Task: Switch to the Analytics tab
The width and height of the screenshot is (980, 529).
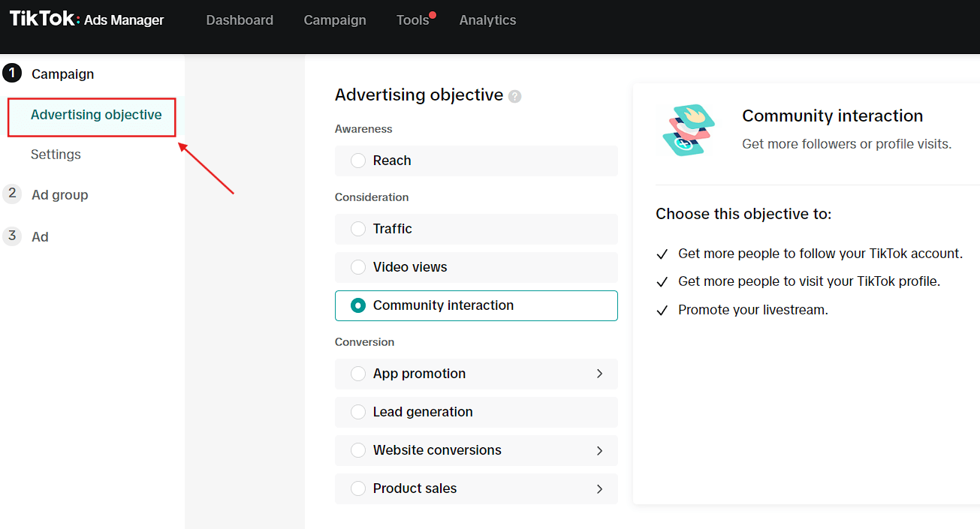Action: pos(487,20)
